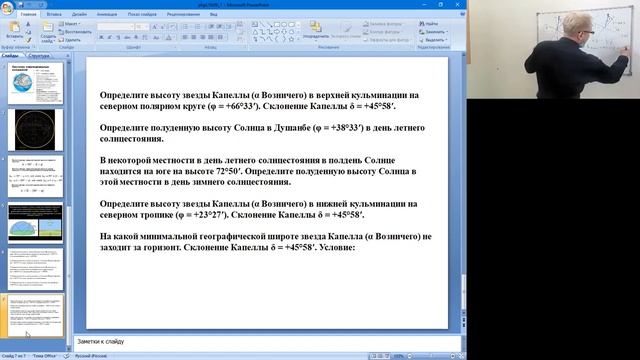Open the Дизайн ribbon tab
Viewport: 640px width, 360px height.
[x=79, y=14]
